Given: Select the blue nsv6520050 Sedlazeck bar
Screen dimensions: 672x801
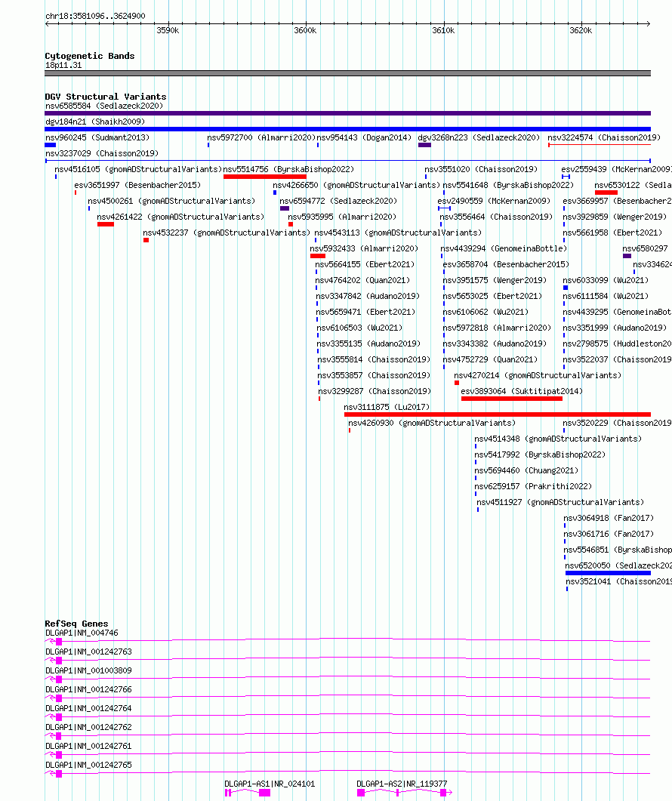Looking at the screenshot, I should (x=608, y=573).
